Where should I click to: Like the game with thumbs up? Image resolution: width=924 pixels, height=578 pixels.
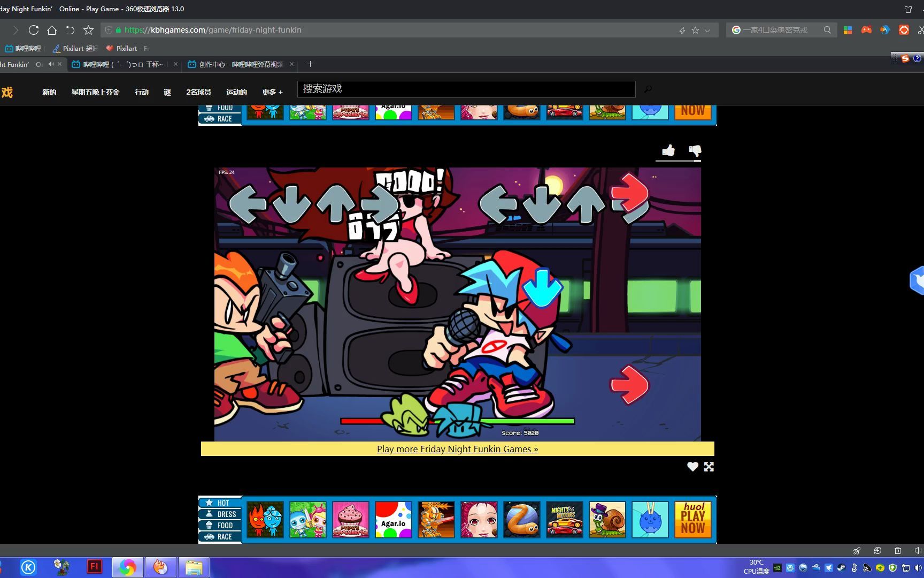(668, 150)
